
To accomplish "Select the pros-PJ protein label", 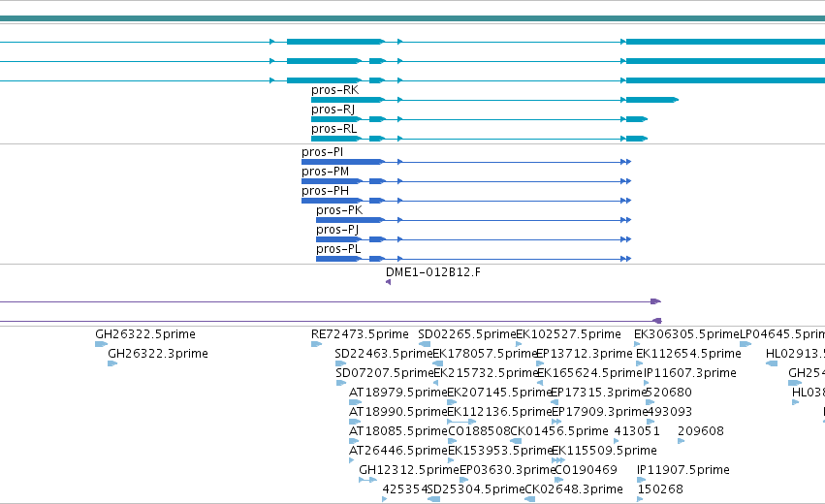I will [x=337, y=230].
